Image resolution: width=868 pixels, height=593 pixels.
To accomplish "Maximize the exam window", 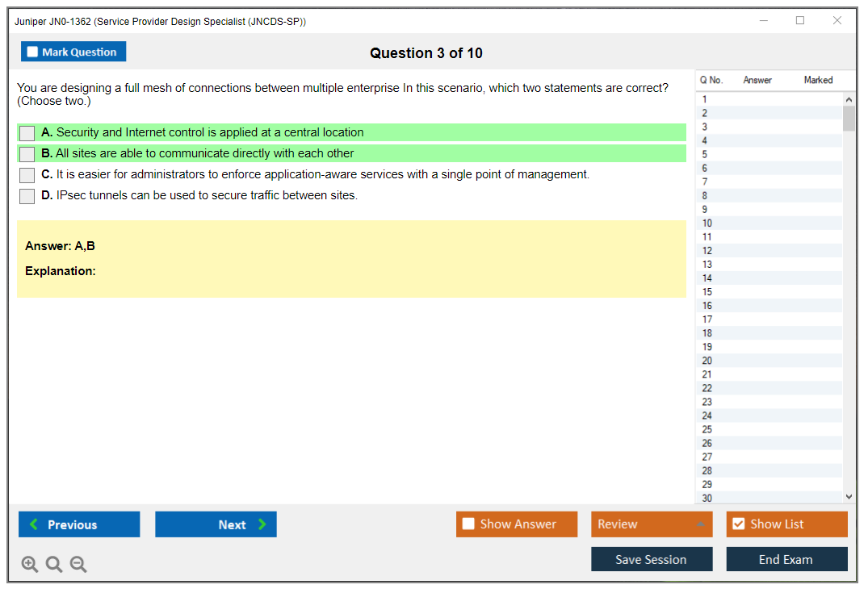I will click(800, 21).
